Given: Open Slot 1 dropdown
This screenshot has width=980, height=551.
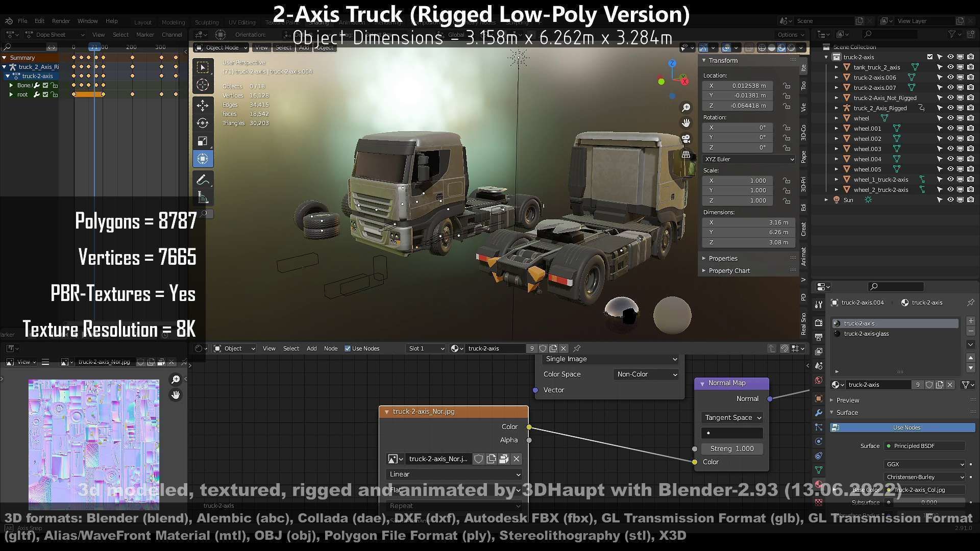Looking at the screenshot, I should 426,348.
